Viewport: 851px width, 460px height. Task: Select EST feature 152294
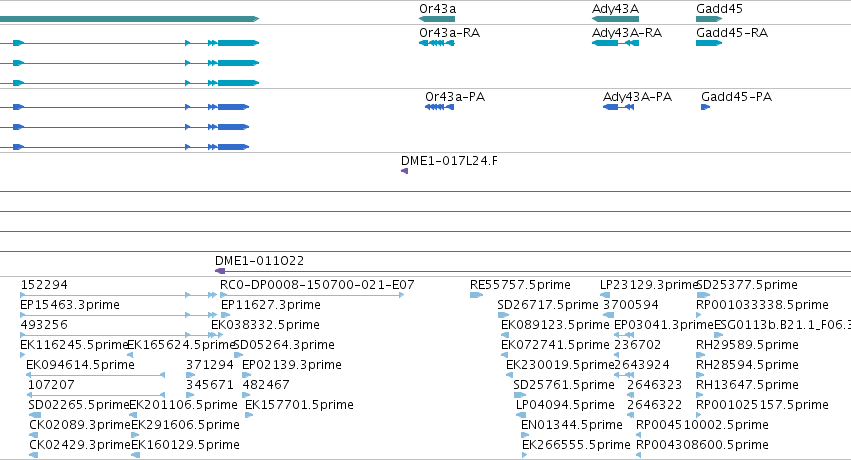pyautogui.click(x=44, y=284)
